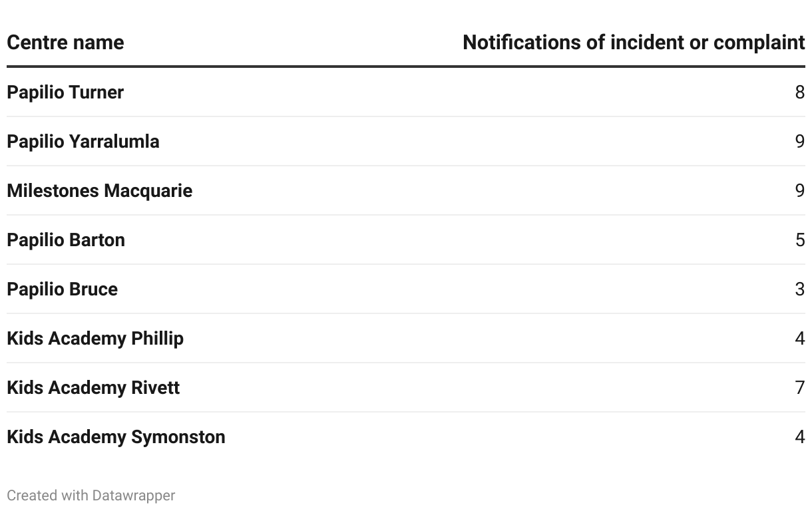This screenshot has height=511, width=812.
Task: Click the value 9 for Papilio Yarralumla
Action: [x=799, y=141]
